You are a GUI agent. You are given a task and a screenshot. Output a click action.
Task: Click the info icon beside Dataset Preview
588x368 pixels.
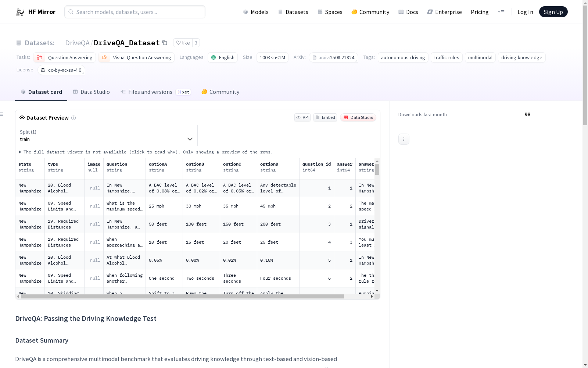pyautogui.click(x=73, y=118)
